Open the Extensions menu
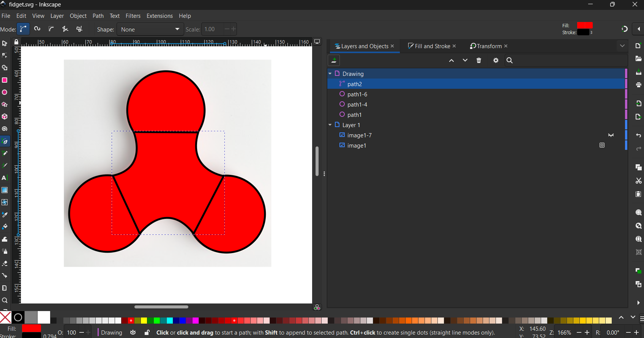The image size is (644, 338). [159, 16]
